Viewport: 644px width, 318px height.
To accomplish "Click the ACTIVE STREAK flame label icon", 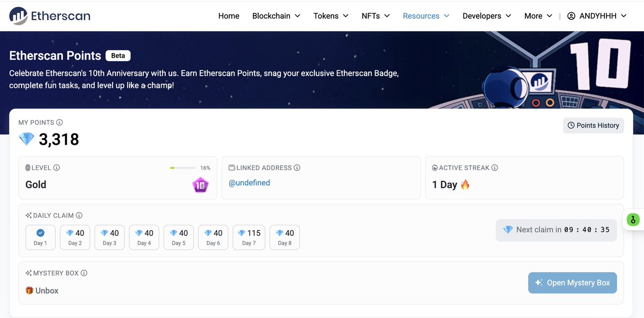I will click(x=435, y=168).
